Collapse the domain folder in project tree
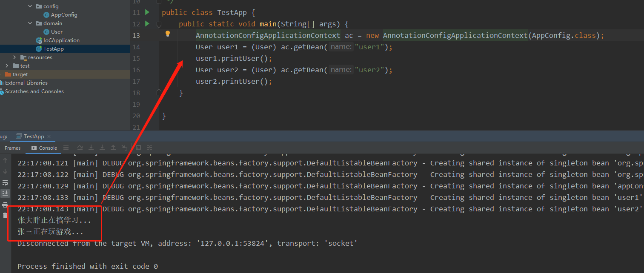644x273 pixels. point(30,23)
